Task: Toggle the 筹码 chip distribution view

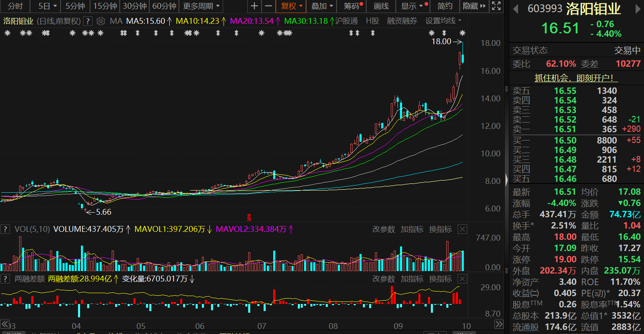Action: (x=353, y=6)
